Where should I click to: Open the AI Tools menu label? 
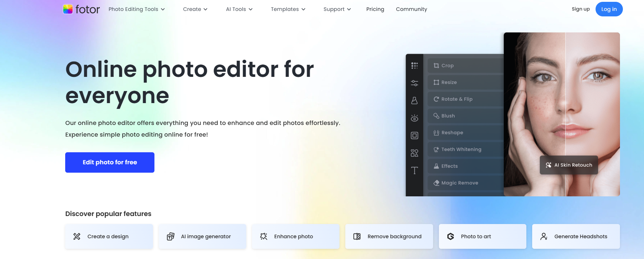click(236, 9)
